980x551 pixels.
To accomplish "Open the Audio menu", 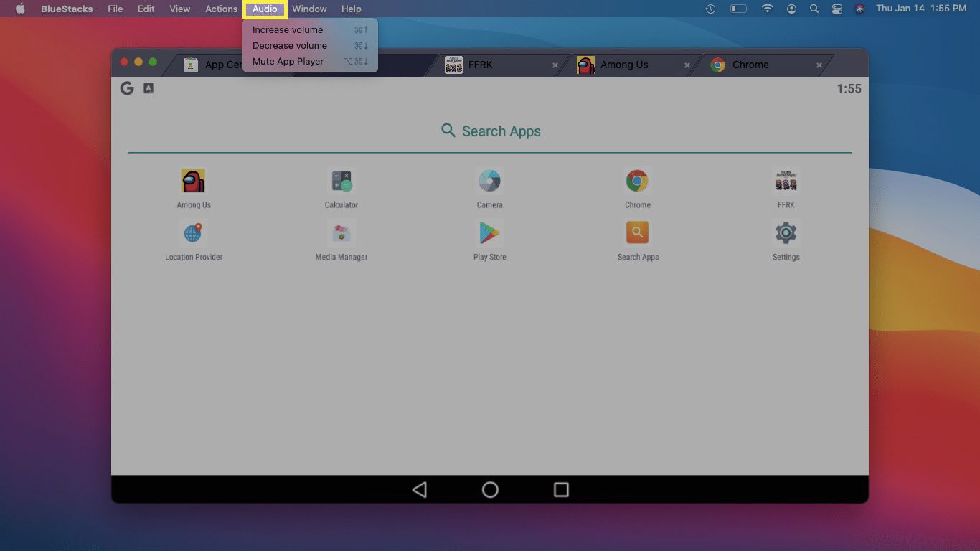I will tap(265, 9).
